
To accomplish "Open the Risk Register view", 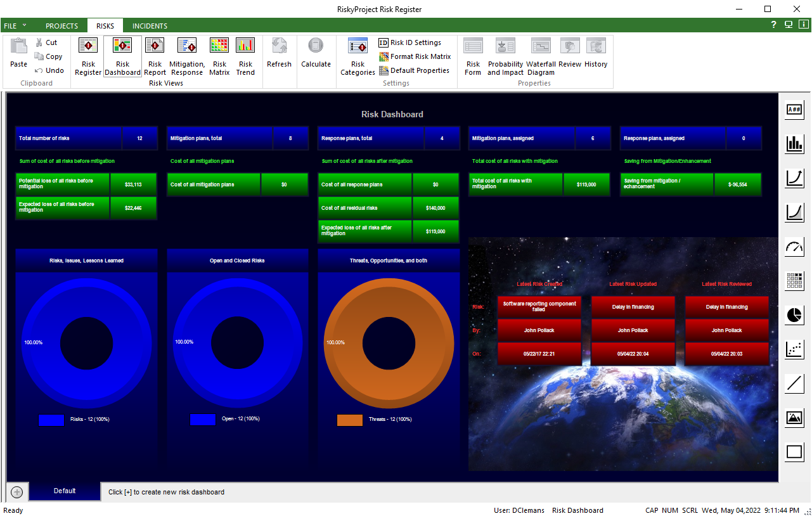I will pos(87,56).
